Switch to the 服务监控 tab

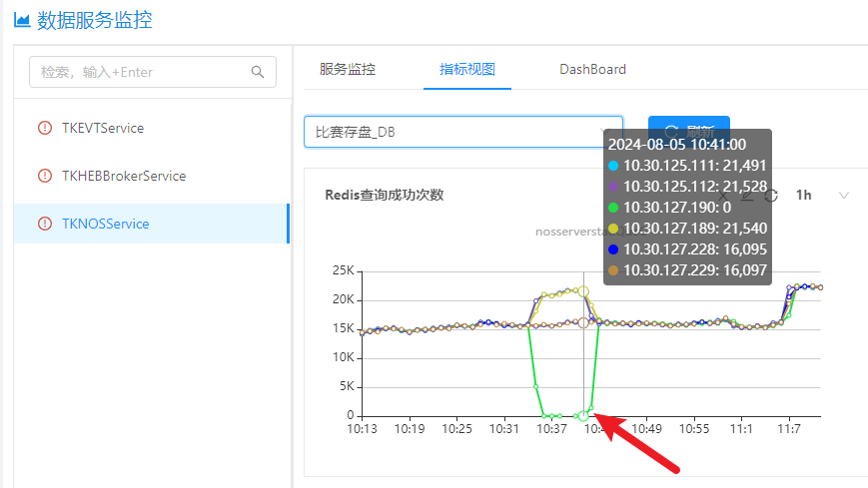click(x=348, y=69)
